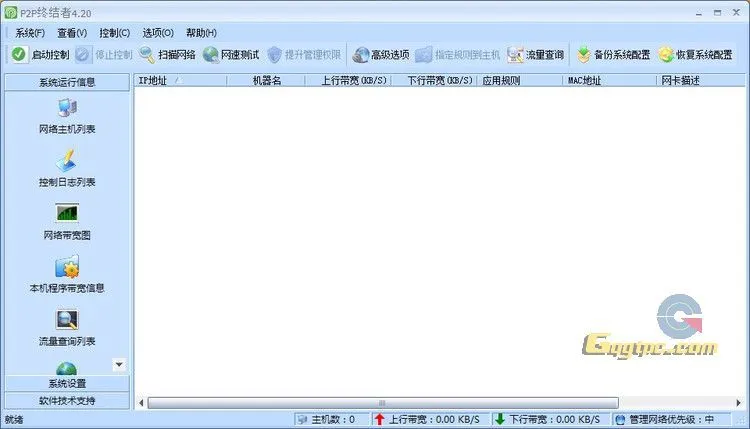
Task: Click the horizontal scrollbar right arrow
Action: coord(739,403)
